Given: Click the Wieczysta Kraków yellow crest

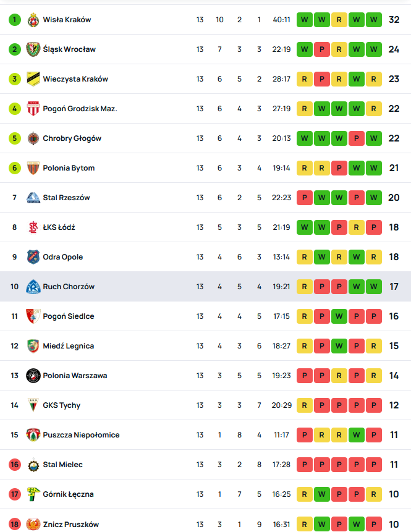Looking at the screenshot, I should [x=33, y=79].
